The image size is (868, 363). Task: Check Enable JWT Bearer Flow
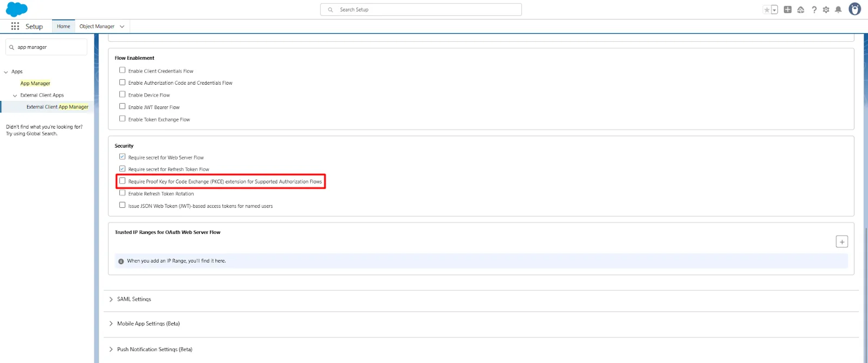click(x=122, y=106)
